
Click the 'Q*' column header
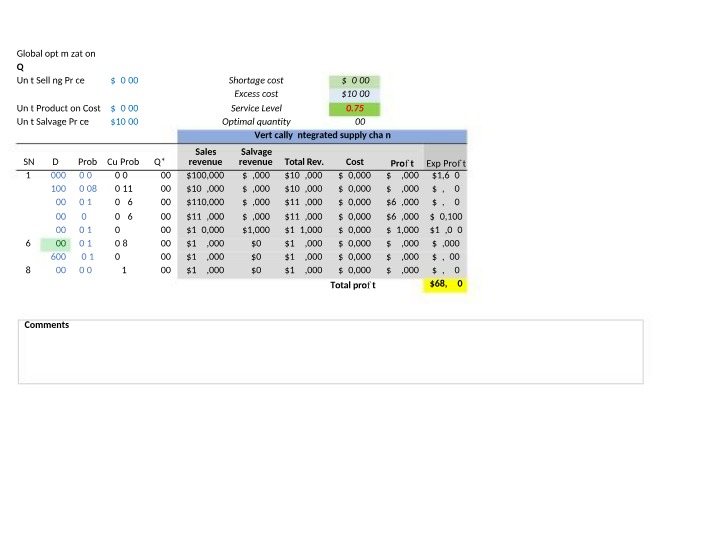(159, 162)
